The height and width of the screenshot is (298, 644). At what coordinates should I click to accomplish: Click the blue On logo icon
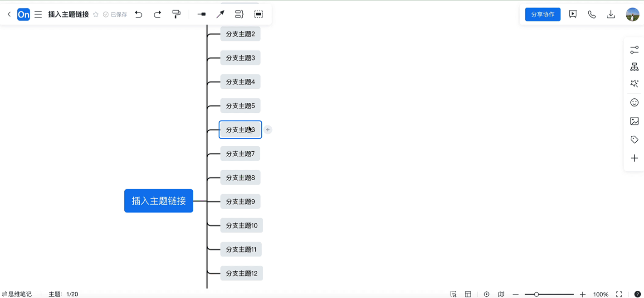24,14
